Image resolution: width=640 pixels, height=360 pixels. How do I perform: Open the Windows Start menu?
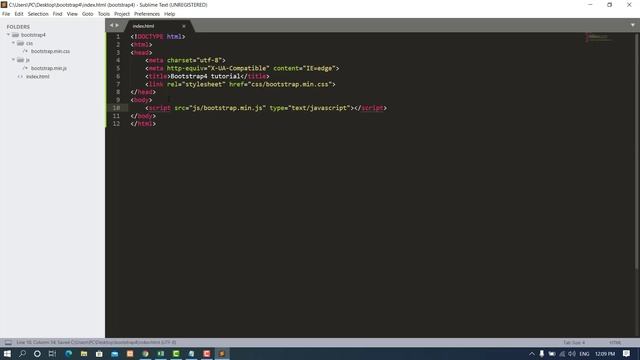click(7, 353)
